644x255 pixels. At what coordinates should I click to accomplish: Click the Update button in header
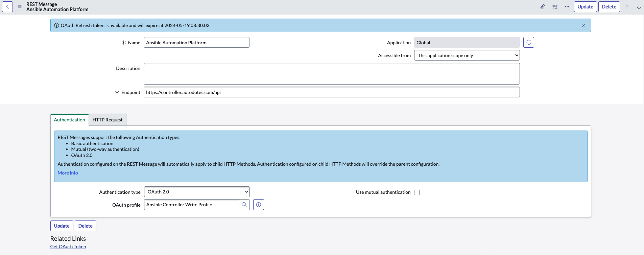(x=585, y=7)
